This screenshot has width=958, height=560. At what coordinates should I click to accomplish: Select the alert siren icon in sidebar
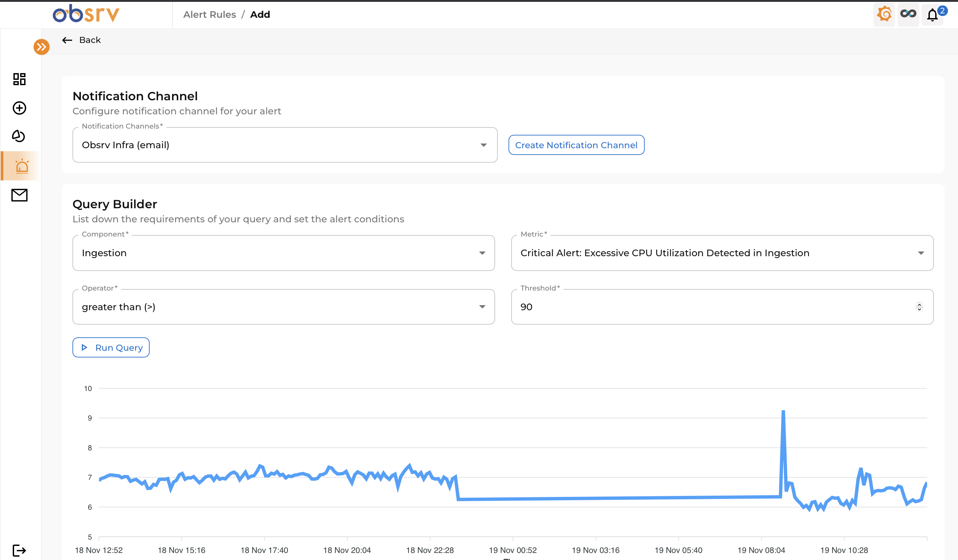(x=22, y=166)
